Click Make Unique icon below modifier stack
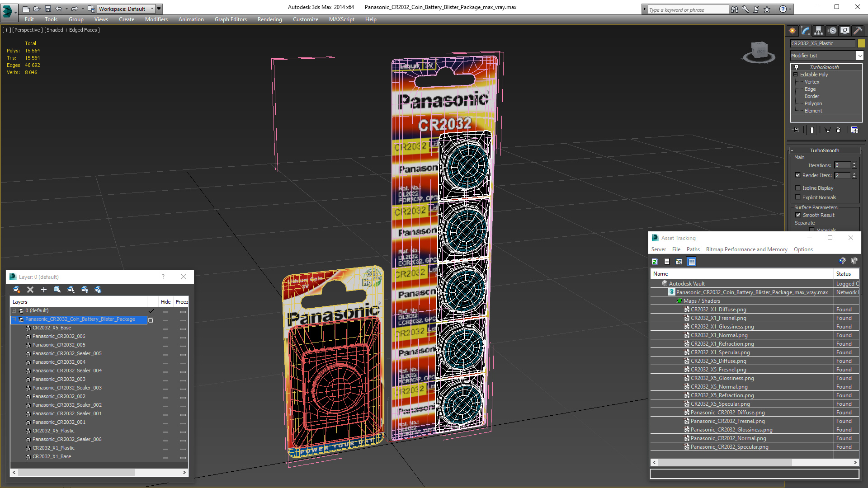868x488 pixels. (x=827, y=130)
